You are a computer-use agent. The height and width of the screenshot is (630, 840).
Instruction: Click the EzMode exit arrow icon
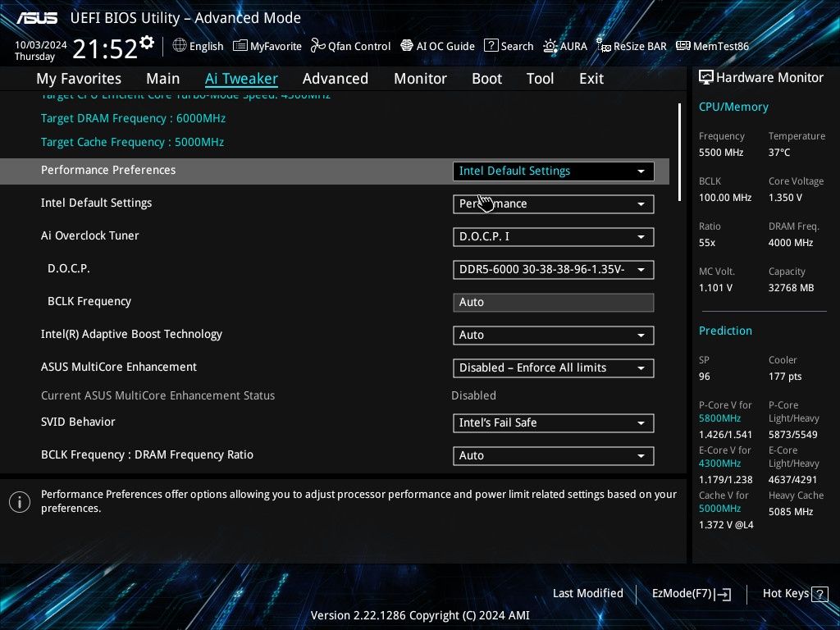pos(724,594)
